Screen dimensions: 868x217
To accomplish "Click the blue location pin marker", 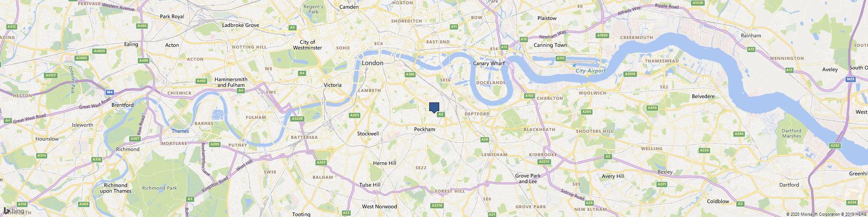I will (434, 108).
